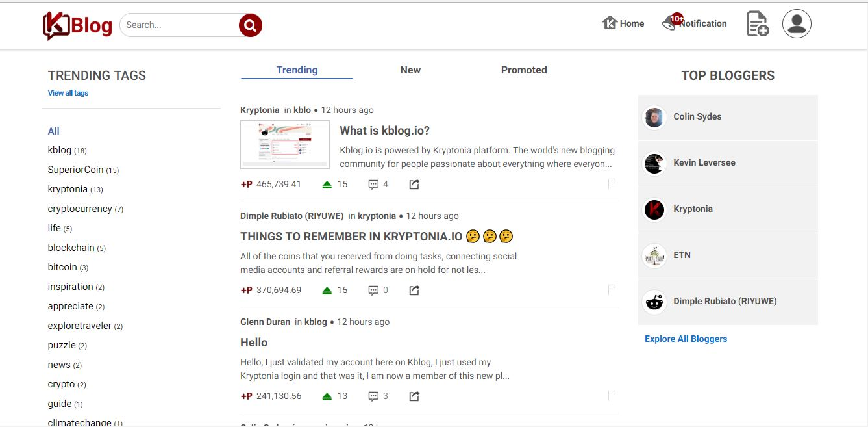Select the news tag
This screenshot has width=868, height=427.
65,365
